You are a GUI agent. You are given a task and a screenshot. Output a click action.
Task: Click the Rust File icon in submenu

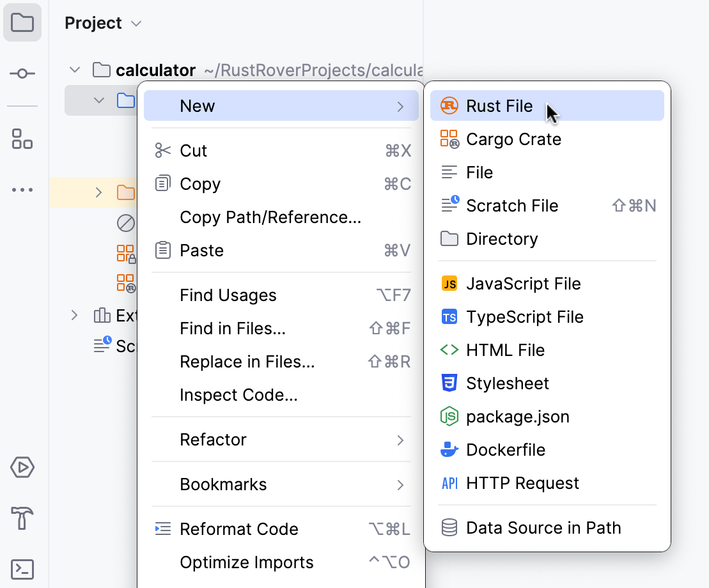click(449, 105)
